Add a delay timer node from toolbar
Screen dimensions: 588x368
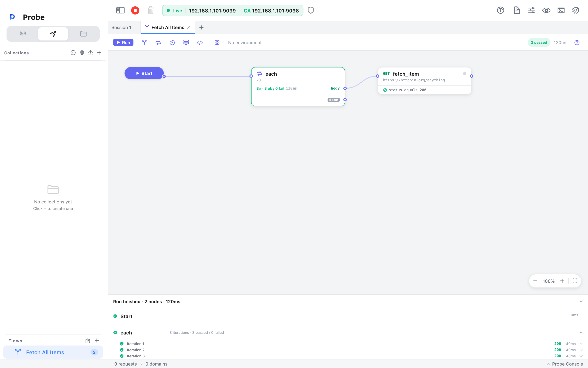click(172, 43)
